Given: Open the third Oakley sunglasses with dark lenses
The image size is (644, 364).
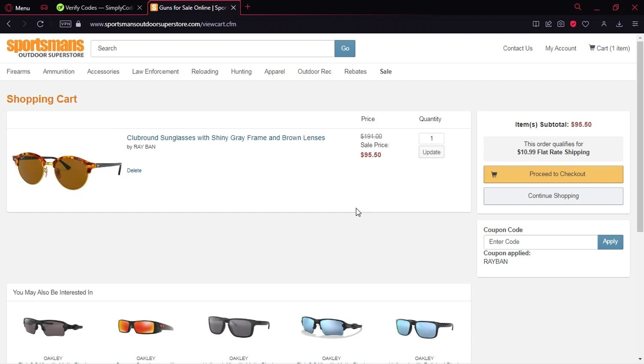Looking at the screenshot, I should coord(239,327).
